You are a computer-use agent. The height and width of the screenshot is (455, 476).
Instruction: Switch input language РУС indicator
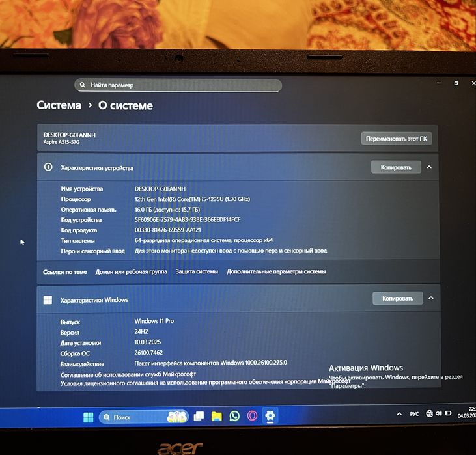click(414, 414)
